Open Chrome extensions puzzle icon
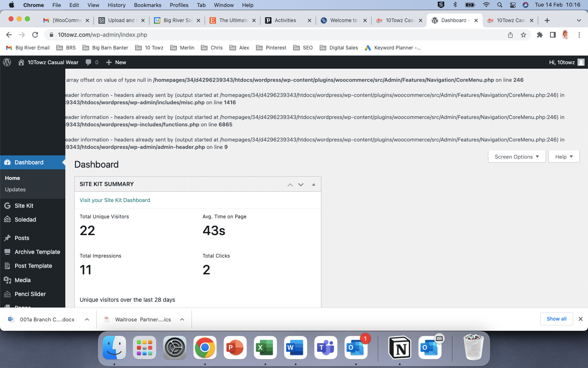 click(540, 35)
